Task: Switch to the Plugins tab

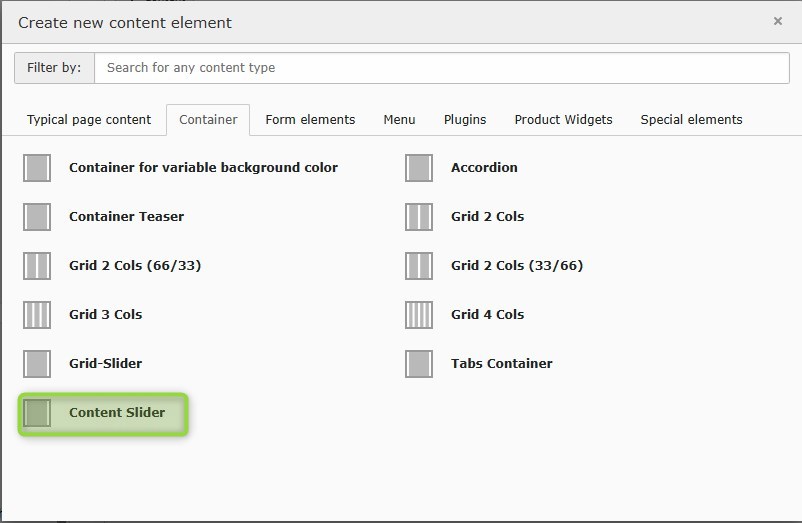Action: [x=465, y=120]
